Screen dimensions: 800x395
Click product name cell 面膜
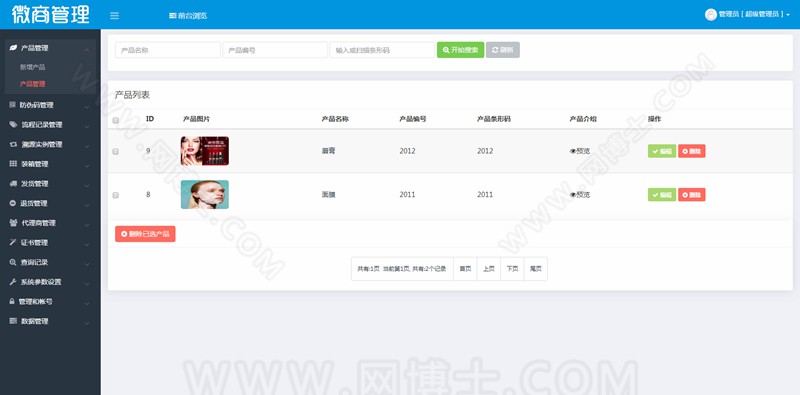(x=328, y=194)
